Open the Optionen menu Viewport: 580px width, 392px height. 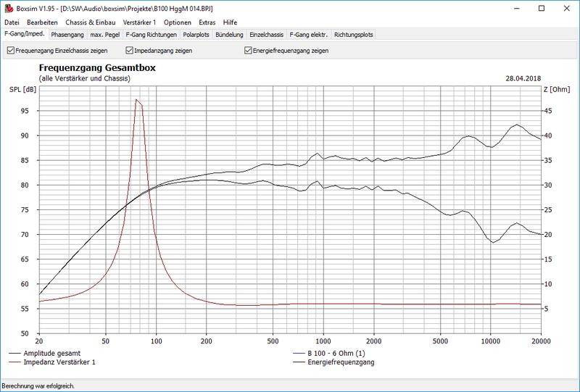click(x=178, y=22)
